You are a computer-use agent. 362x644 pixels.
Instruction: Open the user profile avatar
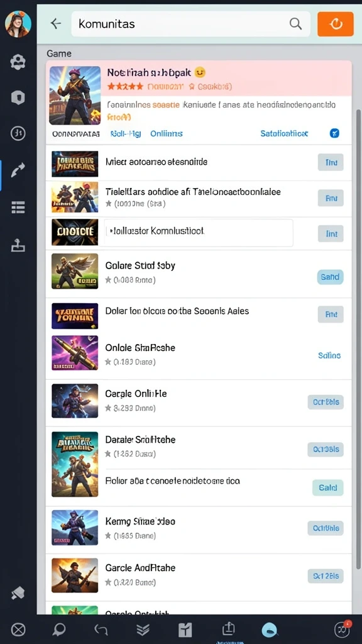tap(18, 24)
